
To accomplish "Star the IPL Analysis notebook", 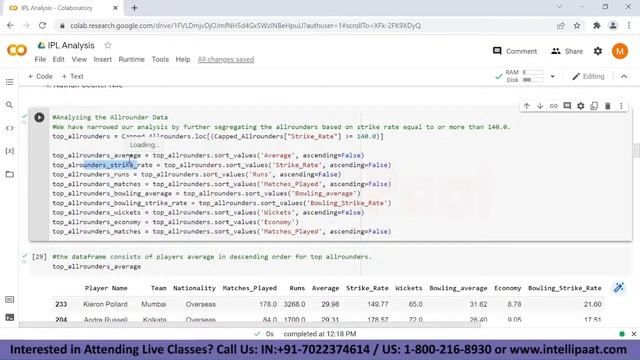I will click(x=107, y=45).
